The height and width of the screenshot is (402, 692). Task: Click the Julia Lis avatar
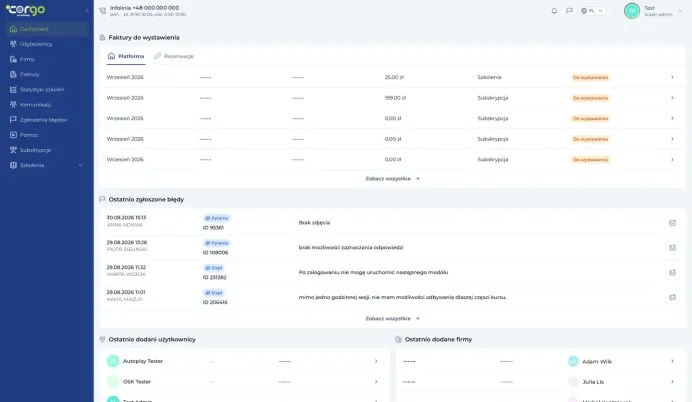click(573, 382)
